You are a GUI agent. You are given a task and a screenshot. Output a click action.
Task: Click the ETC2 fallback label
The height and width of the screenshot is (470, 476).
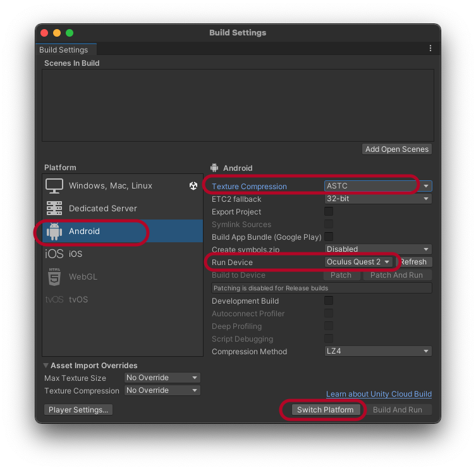click(x=236, y=199)
